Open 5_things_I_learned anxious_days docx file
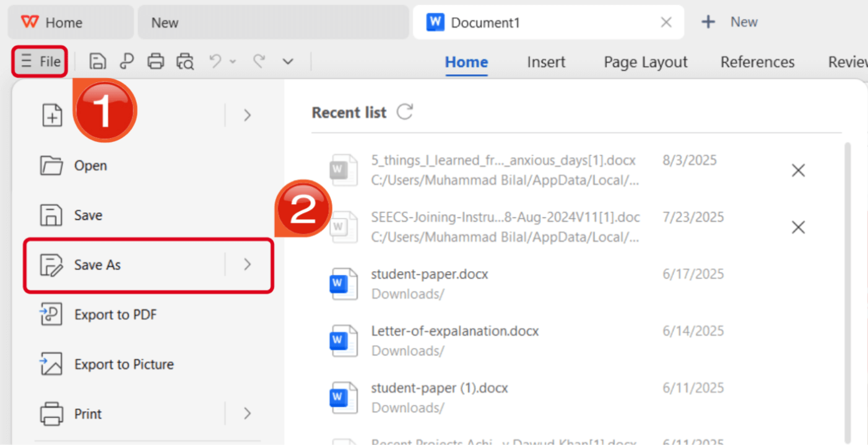 click(x=505, y=170)
